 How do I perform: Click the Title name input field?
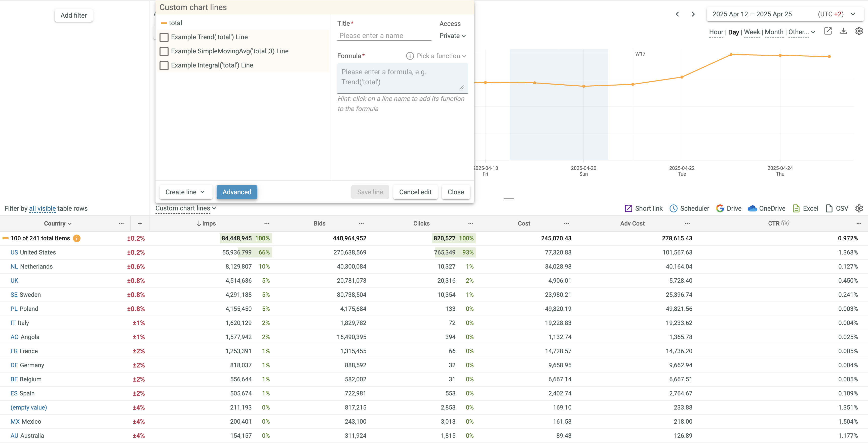[x=384, y=36]
